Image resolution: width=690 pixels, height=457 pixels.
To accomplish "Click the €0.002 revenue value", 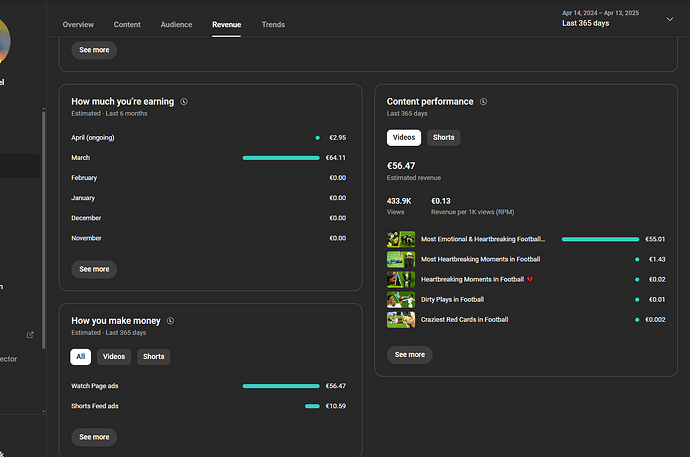I will pyautogui.click(x=655, y=320).
